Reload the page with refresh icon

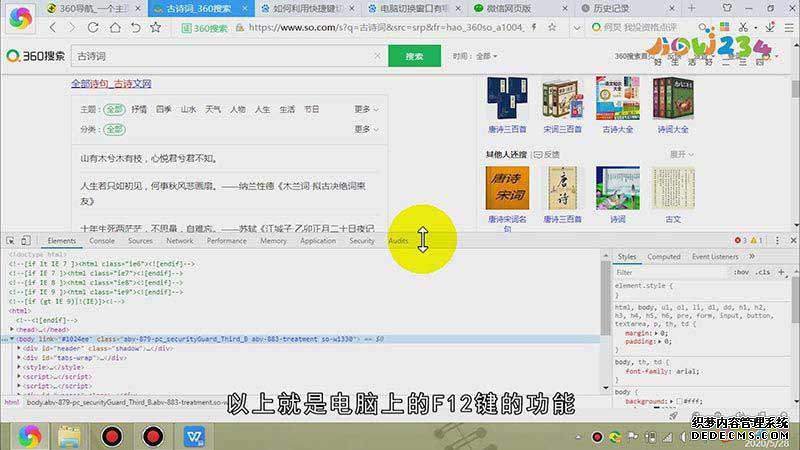point(93,27)
